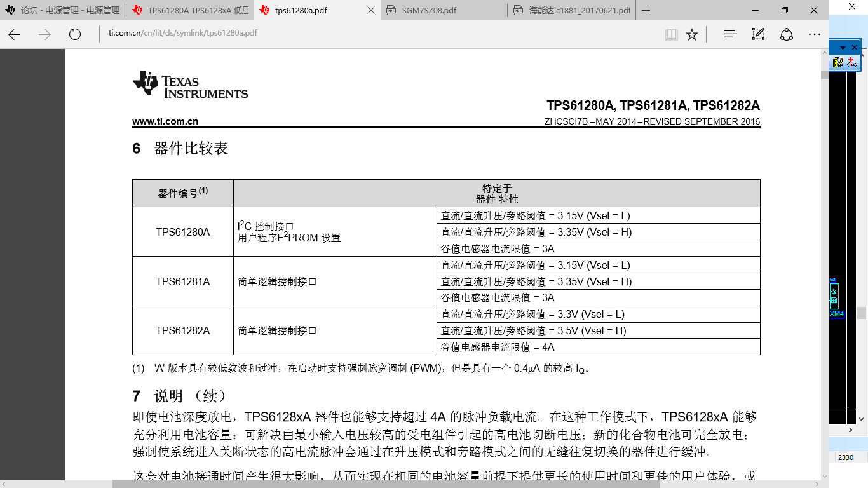Click the TPS61281A table cell
The width and height of the screenshot is (868, 488).
coord(183,281)
